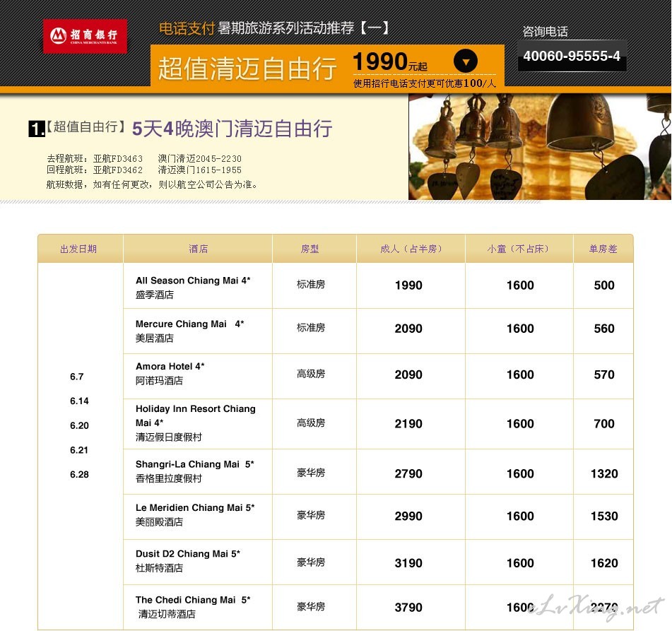Click 使用招行电话支付更可优惠100/人 note

(x=424, y=83)
